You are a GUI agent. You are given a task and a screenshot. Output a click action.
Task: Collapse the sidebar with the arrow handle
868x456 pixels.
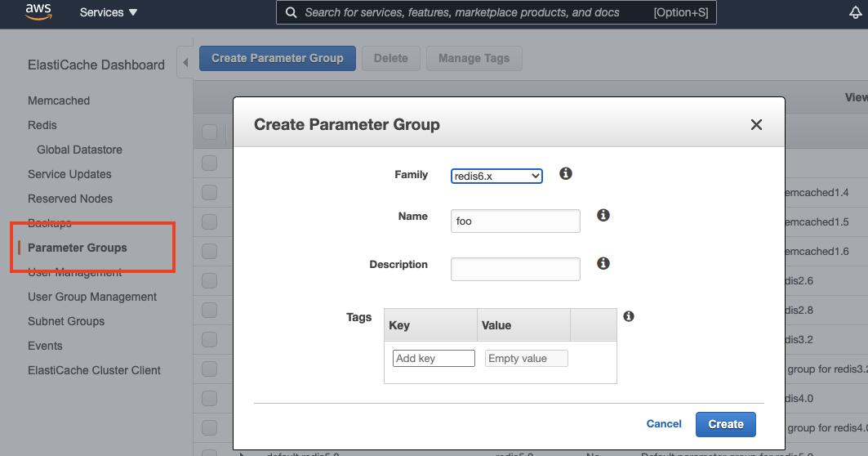pyautogui.click(x=185, y=63)
